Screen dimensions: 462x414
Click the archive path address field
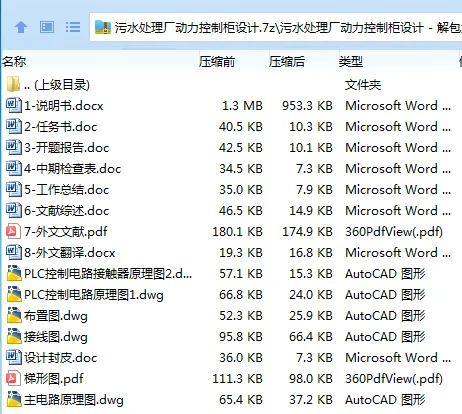click(277, 27)
